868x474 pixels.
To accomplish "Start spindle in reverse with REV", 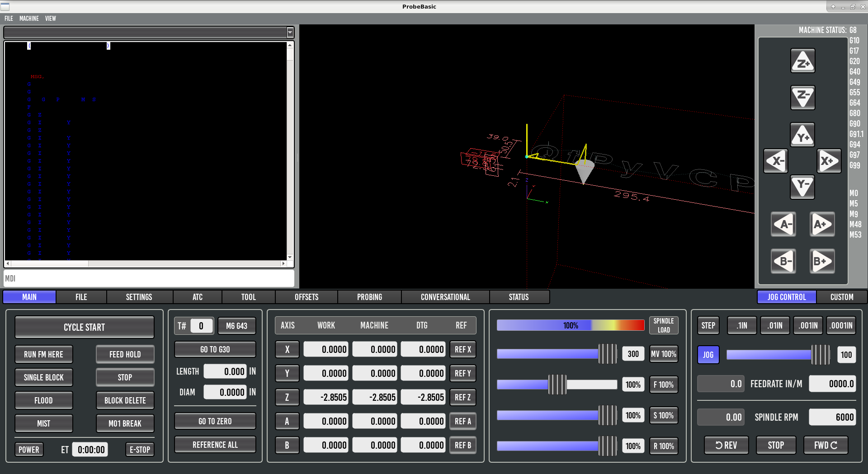I will [726, 445].
